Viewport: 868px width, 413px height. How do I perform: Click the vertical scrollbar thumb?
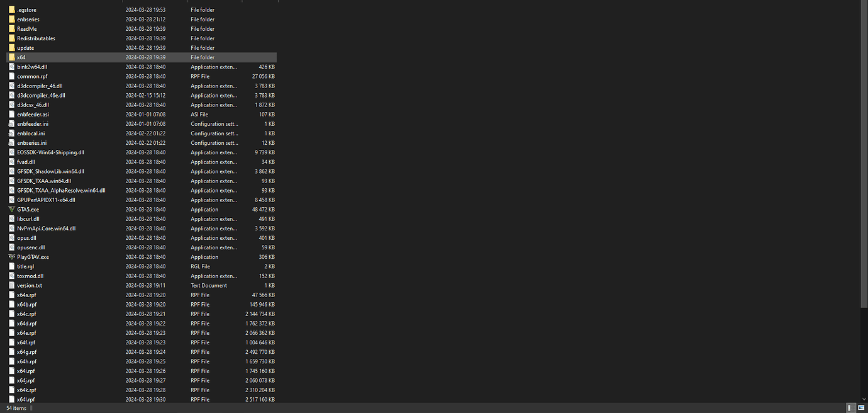click(864, 154)
